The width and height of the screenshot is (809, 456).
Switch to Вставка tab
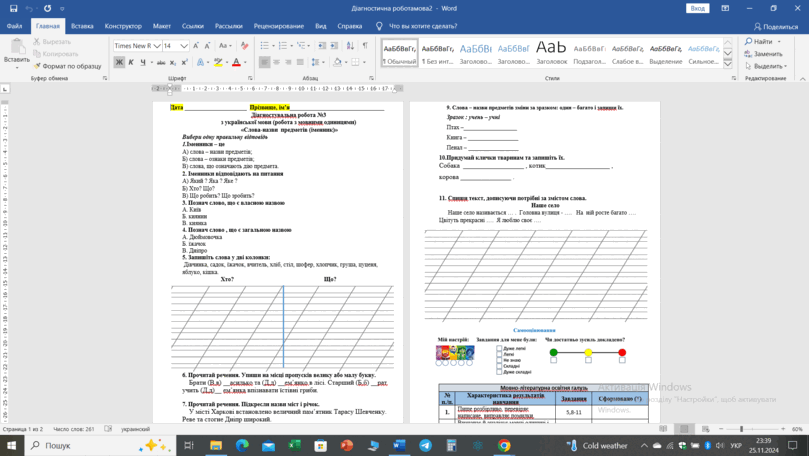(82, 26)
